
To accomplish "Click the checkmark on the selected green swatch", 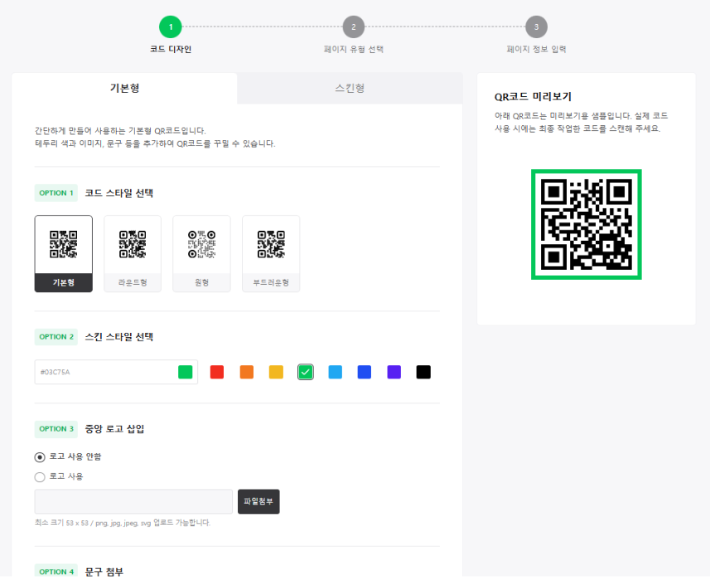I will (x=305, y=372).
